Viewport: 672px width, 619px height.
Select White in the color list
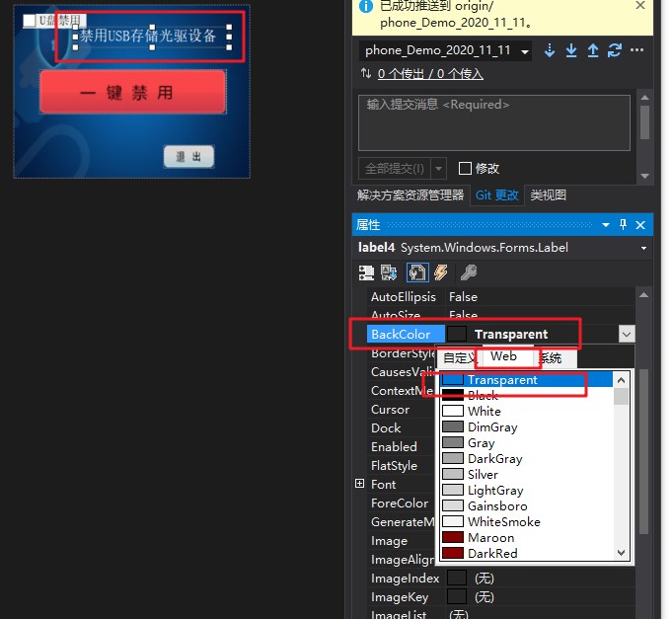click(527, 411)
